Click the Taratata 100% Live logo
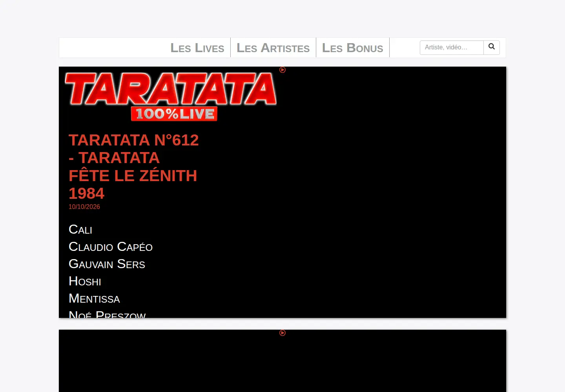565x392 pixels. [171, 96]
